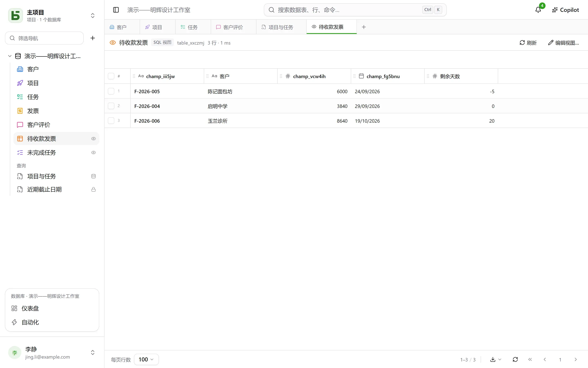The width and height of the screenshot is (588, 368).
Task: Open 自动化 automation link
Action: point(52,322)
